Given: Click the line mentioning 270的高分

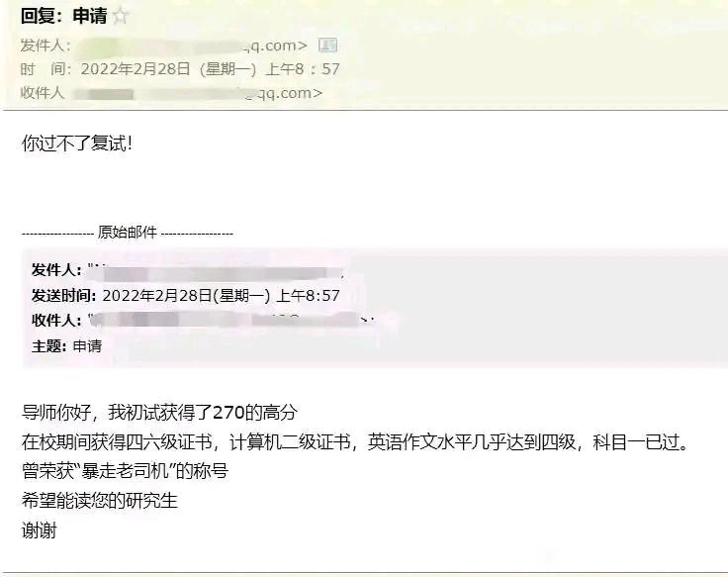Looking at the screenshot, I should 159,412.
